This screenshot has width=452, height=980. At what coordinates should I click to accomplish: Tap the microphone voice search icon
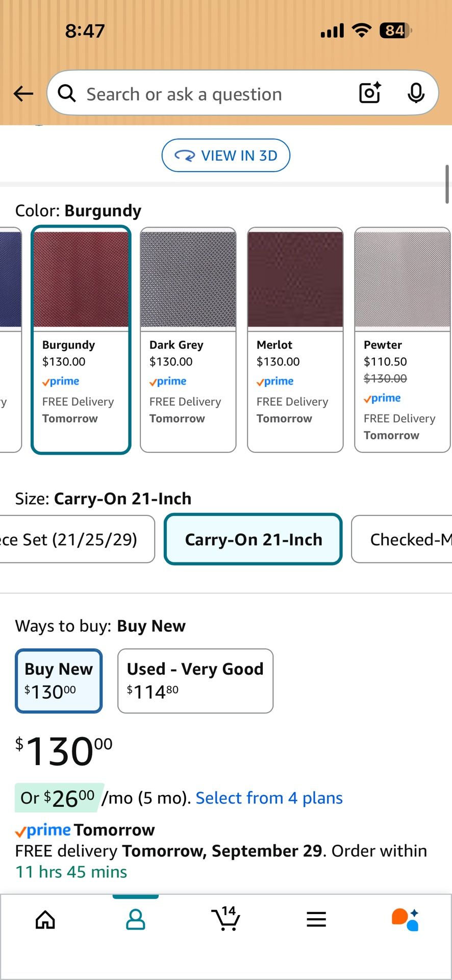416,93
